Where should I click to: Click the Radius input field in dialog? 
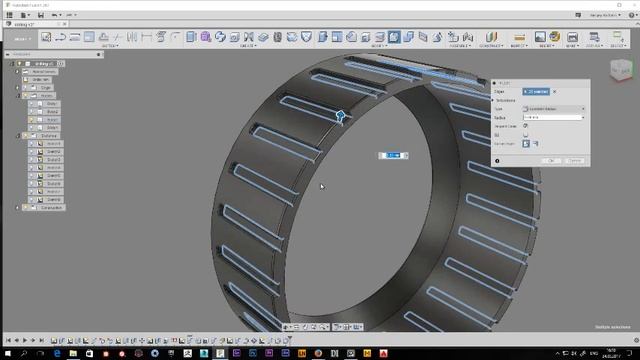(x=553, y=118)
